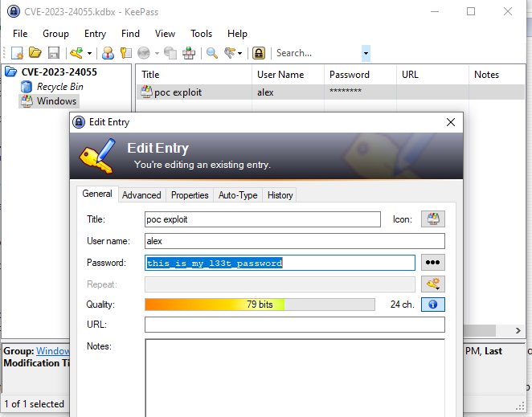Click the Find magnifier toolbar icon
The height and width of the screenshot is (417, 532).
click(212, 53)
